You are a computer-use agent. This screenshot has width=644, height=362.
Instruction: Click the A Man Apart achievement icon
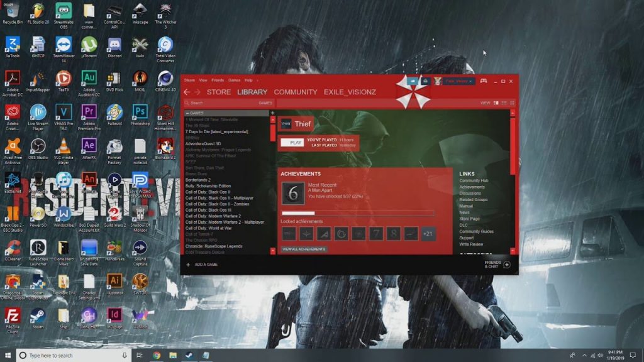point(293,194)
